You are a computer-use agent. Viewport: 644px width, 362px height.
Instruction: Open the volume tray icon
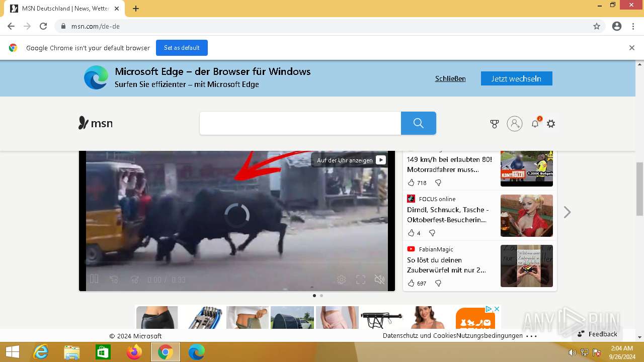coord(572,352)
